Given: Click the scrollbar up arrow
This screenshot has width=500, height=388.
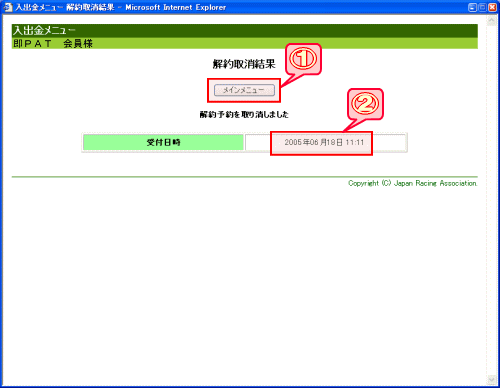Looking at the screenshot, I should coord(491,21).
